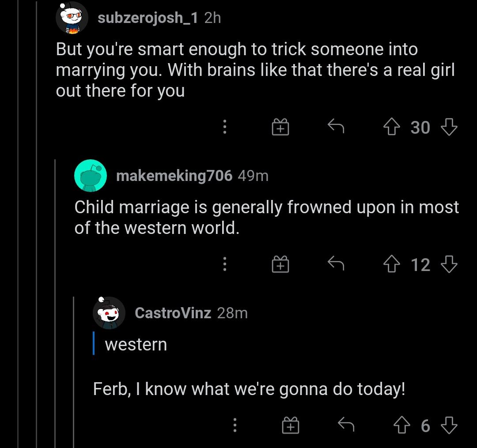Visit makemeking706's user profile

coord(173,176)
